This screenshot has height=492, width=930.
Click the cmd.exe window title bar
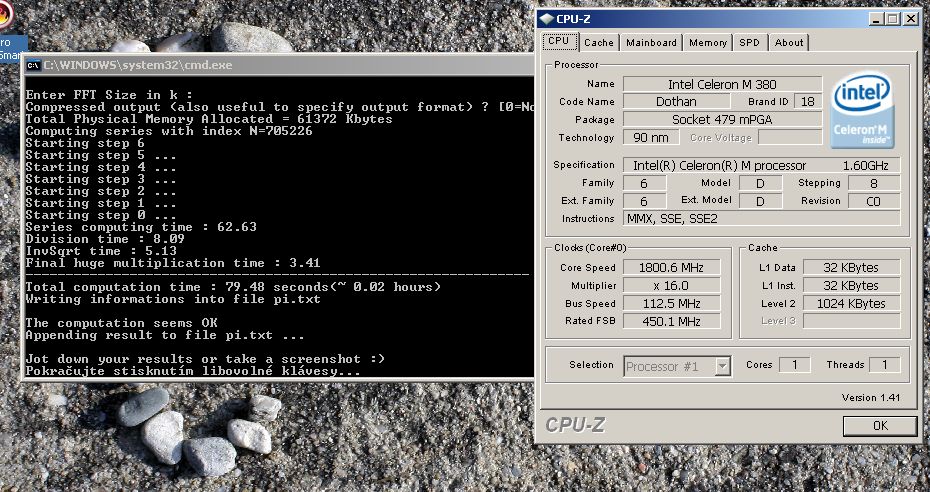279,65
